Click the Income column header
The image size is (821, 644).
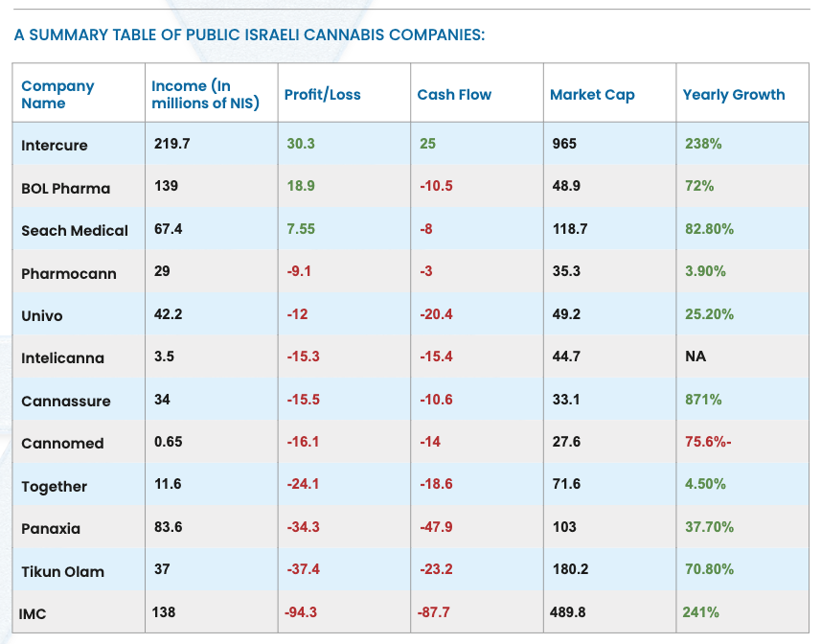point(205,94)
